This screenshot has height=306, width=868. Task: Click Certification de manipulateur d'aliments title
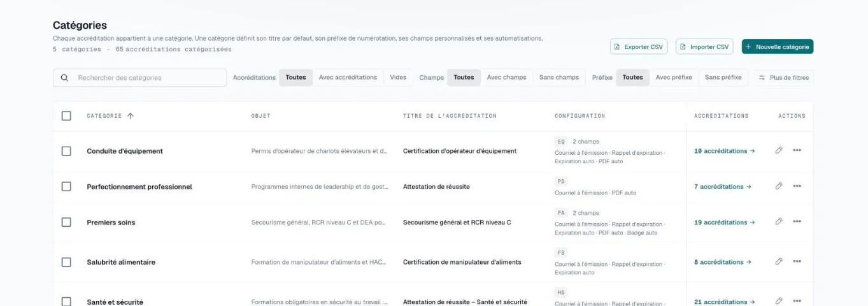pyautogui.click(x=462, y=262)
